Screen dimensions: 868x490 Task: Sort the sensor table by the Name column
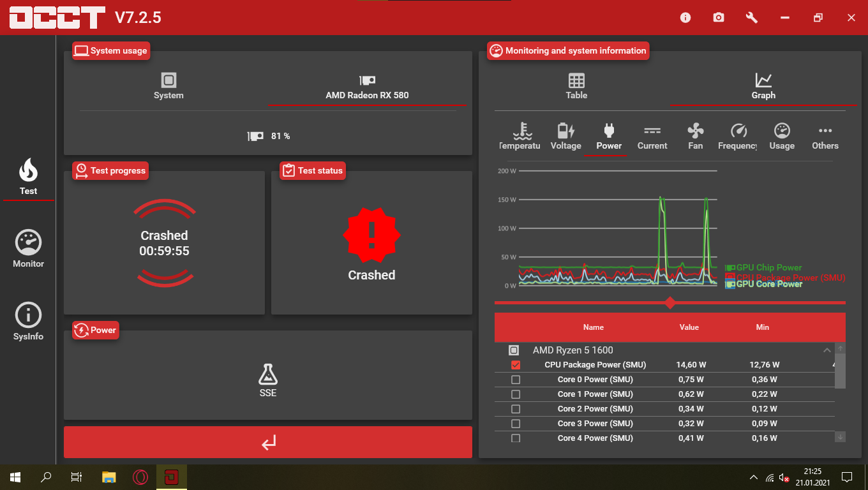point(594,327)
